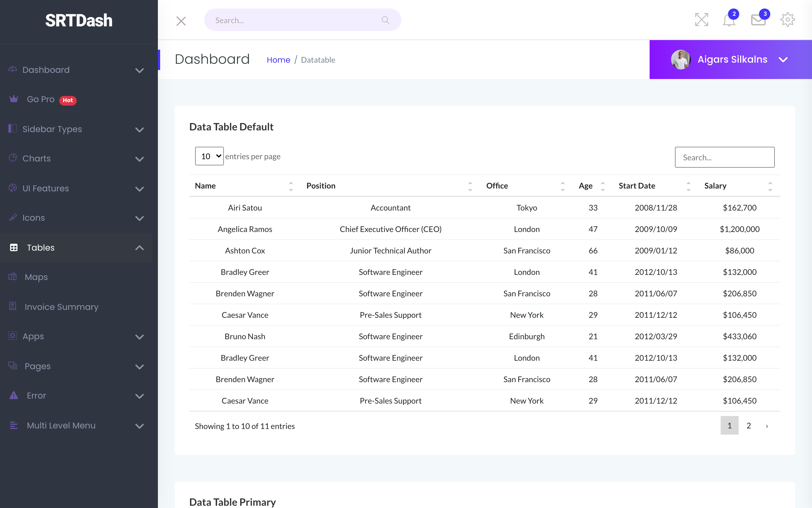Viewport: 812px width, 508px height.
Task: Open the Aigars Silkalns profile dropdown arrow
Action: pos(783,60)
